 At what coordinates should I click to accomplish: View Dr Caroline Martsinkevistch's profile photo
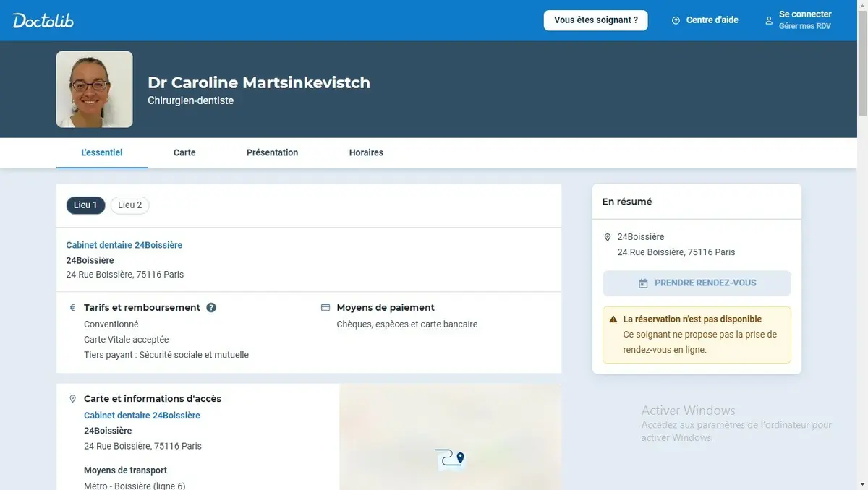tap(94, 89)
